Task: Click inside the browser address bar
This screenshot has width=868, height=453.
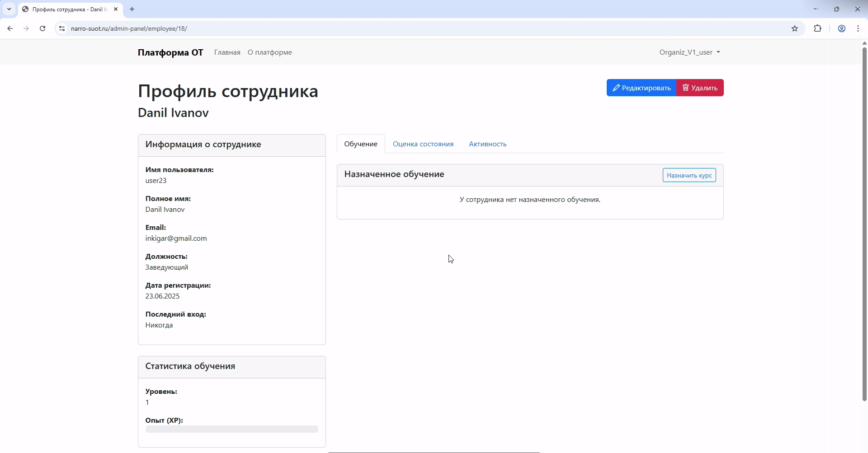Action: point(271,28)
